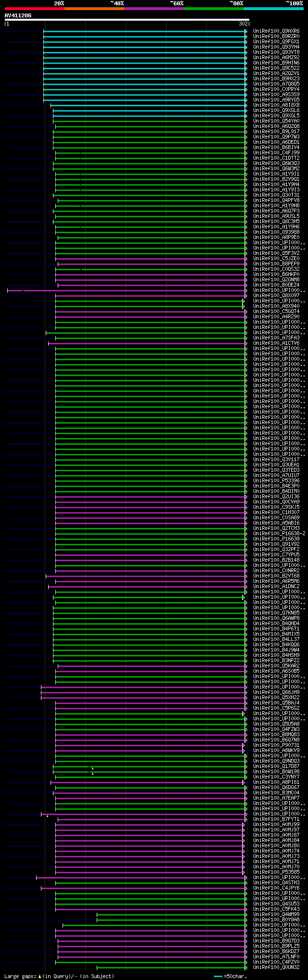Select the UniRef100_C5P6G2 label

pyautogui.click(x=276, y=708)
